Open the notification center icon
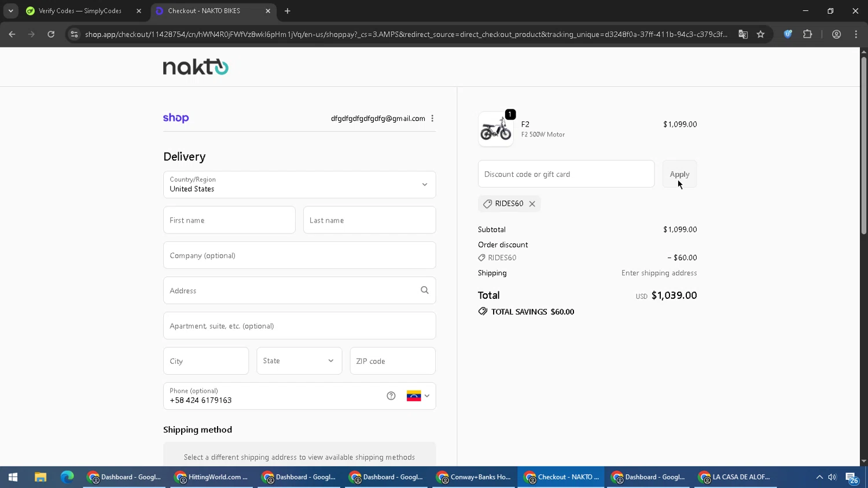868x488 pixels. tap(852, 478)
